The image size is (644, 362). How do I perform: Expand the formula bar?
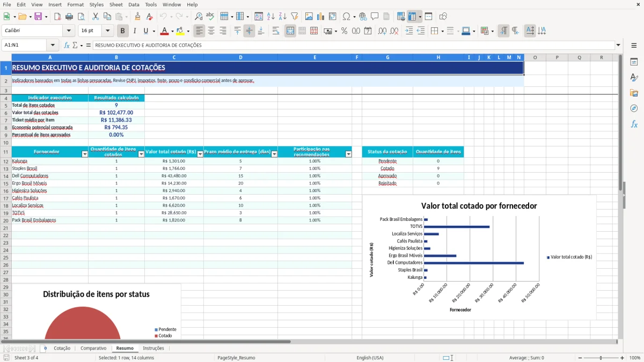point(619,45)
